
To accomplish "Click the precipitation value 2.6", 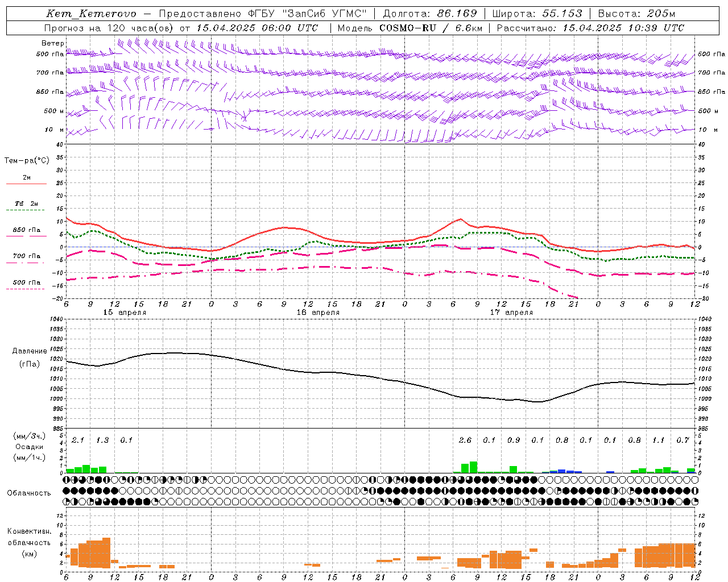I will click(x=465, y=440).
